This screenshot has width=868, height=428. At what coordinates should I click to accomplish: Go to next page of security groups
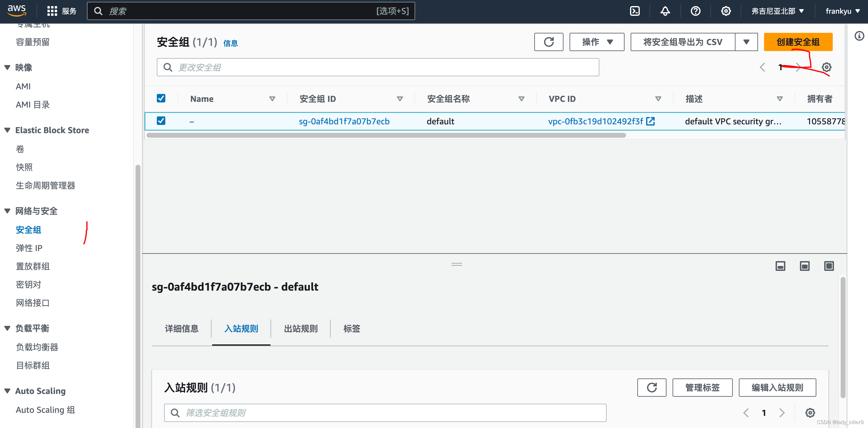798,67
